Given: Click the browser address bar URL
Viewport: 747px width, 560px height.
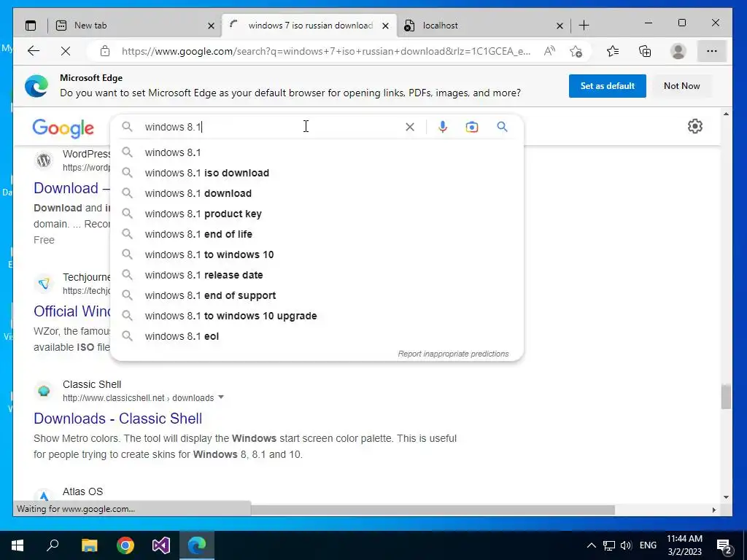Looking at the screenshot, I should tap(326, 51).
